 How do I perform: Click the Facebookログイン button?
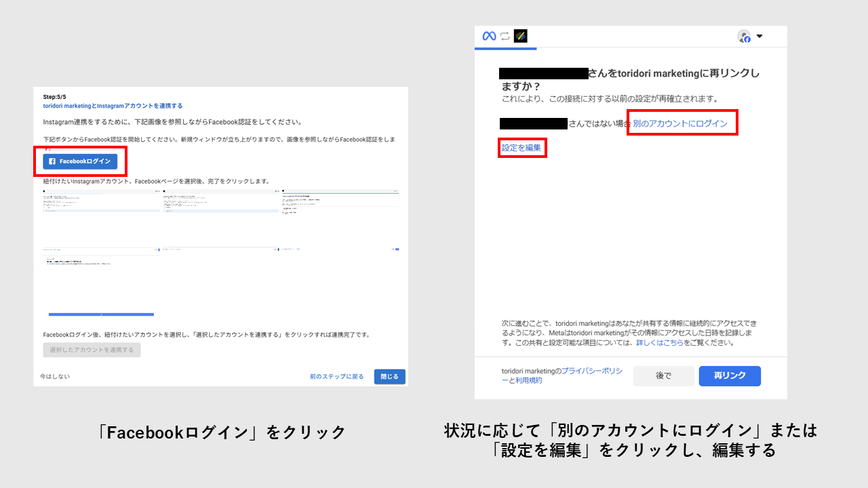point(80,161)
